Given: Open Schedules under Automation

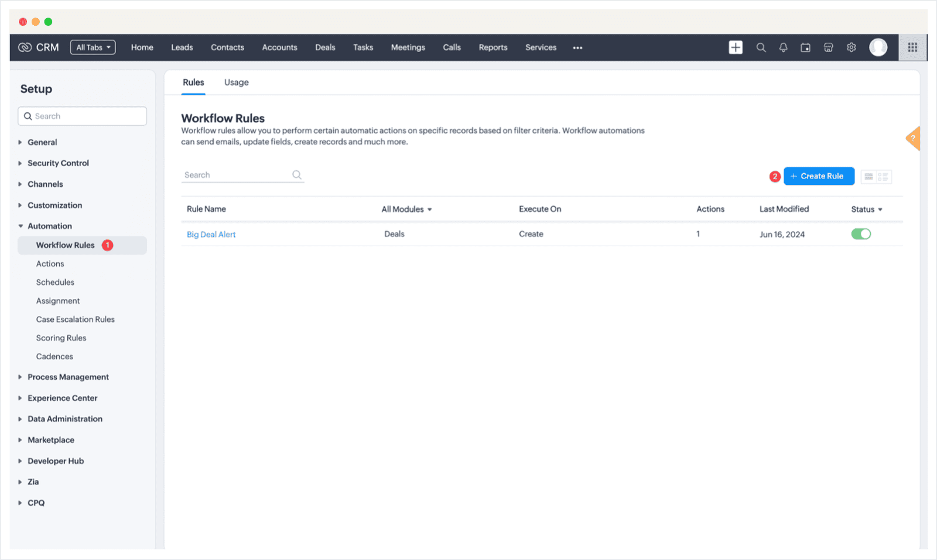Looking at the screenshot, I should [55, 282].
